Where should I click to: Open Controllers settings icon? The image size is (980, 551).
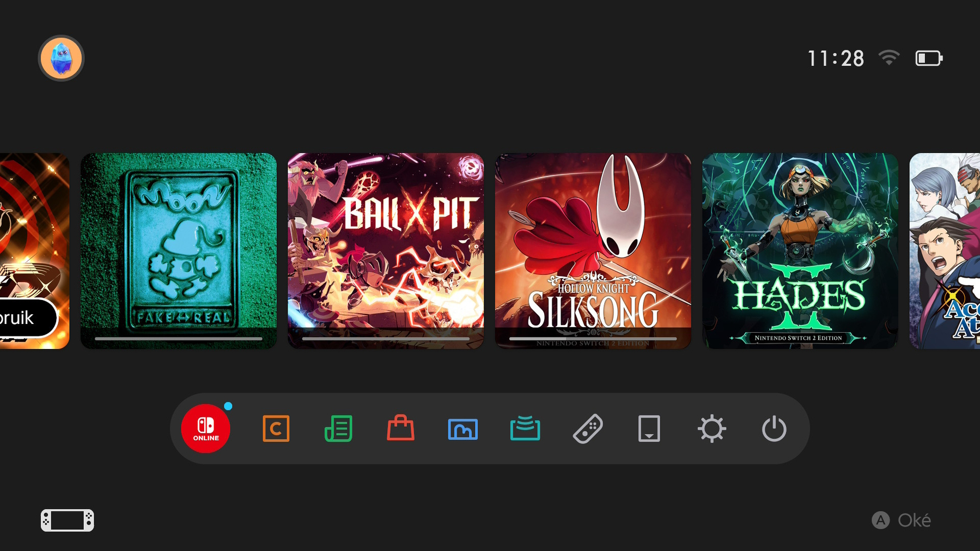coord(587,428)
